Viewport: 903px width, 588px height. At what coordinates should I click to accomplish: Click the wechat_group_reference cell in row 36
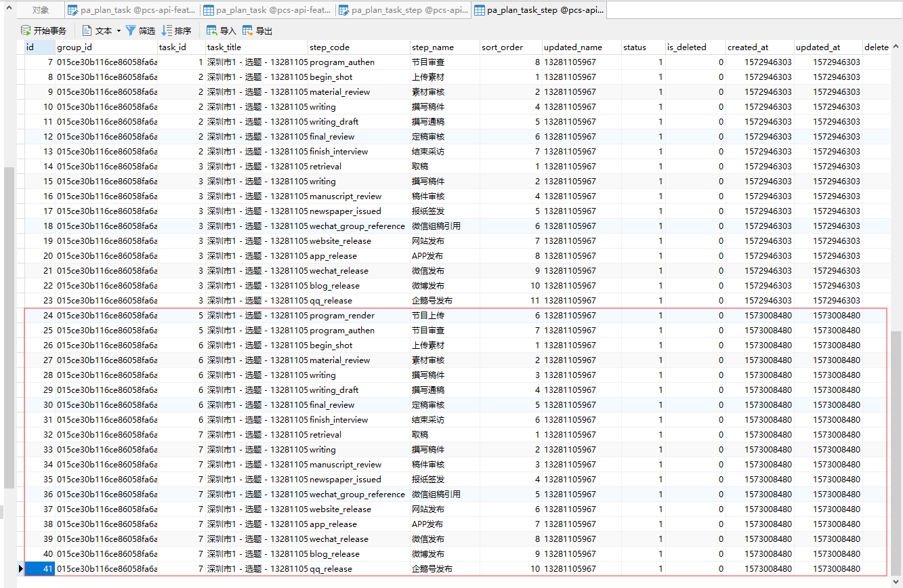(x=357, y=494)
